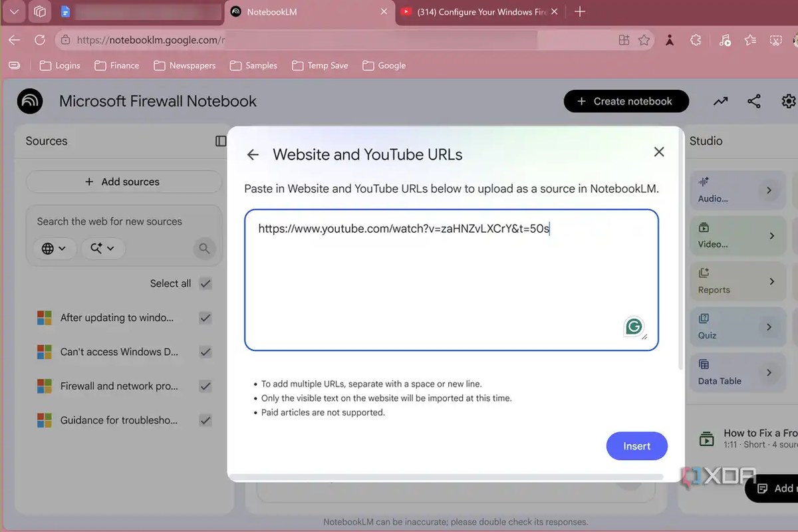Viewport: 798px width, 532px height.
Task: Click the 'Microsoft Firewall Notebook' title
Action: pos(158,101)
